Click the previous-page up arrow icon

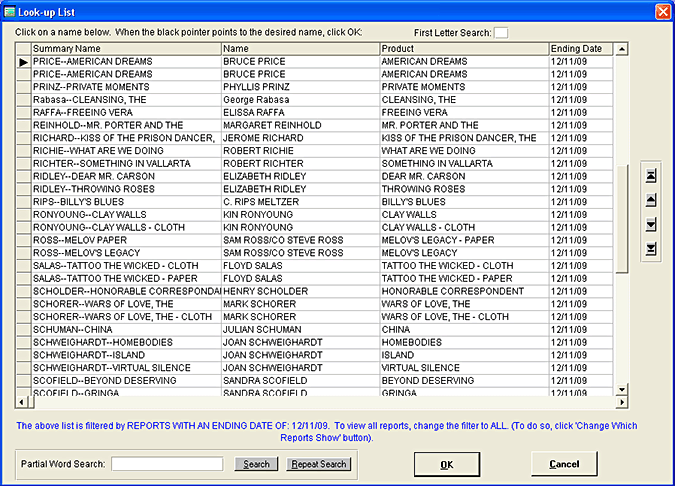(x=652, y=200)
